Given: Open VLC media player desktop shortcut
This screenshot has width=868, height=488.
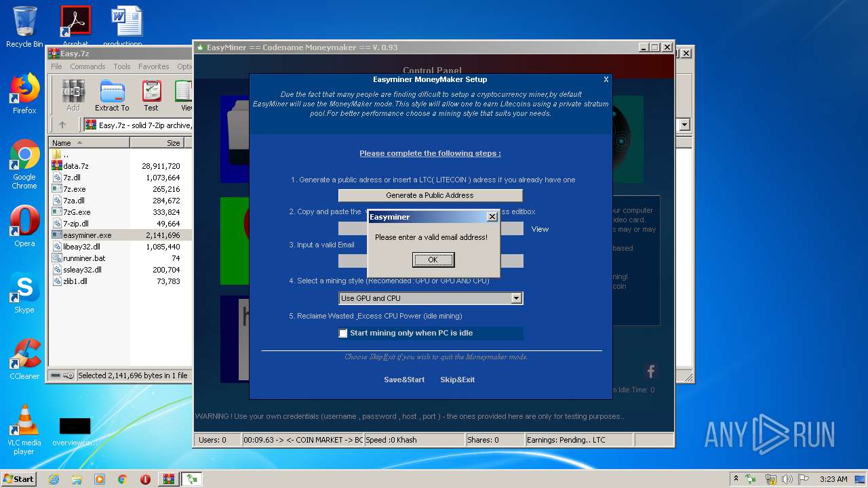Looking at the screenshot, I should click(x=24, y=430).
